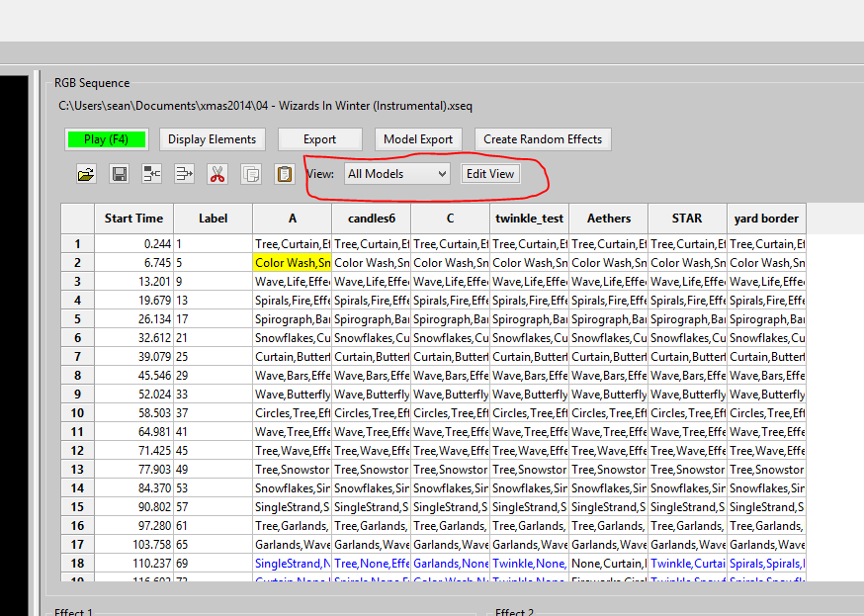This screenshot has height=616, width=864.
Task: Click Garlands,Wave cell under column A
Action: [x=293, y=545]
